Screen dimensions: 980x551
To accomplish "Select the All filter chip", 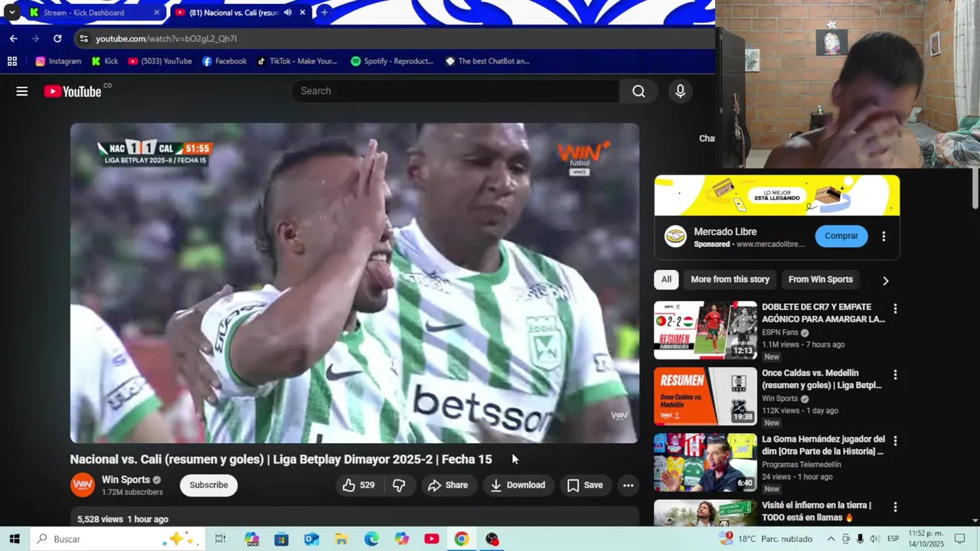I will click(x=666, y=279).
